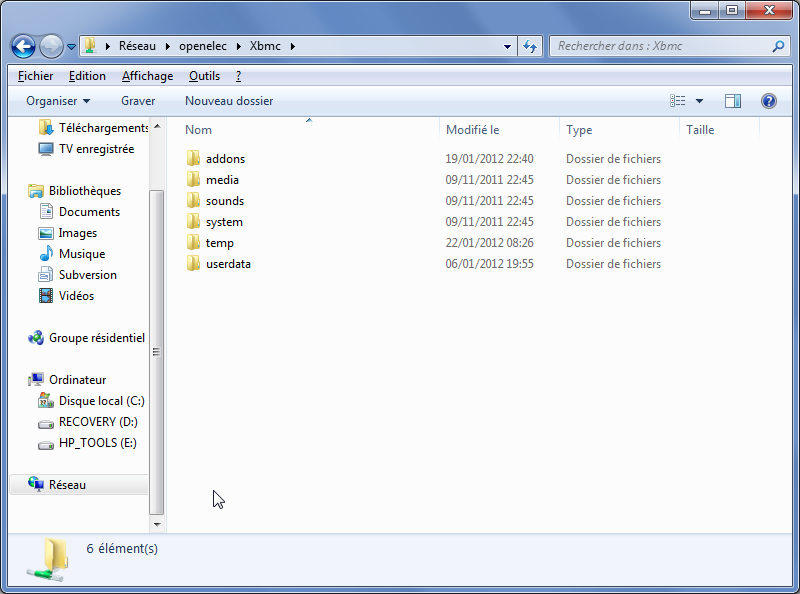Open the recent pages dropdown arrow
This screenshot has width=800, height=594.
[x=71, y=47]
